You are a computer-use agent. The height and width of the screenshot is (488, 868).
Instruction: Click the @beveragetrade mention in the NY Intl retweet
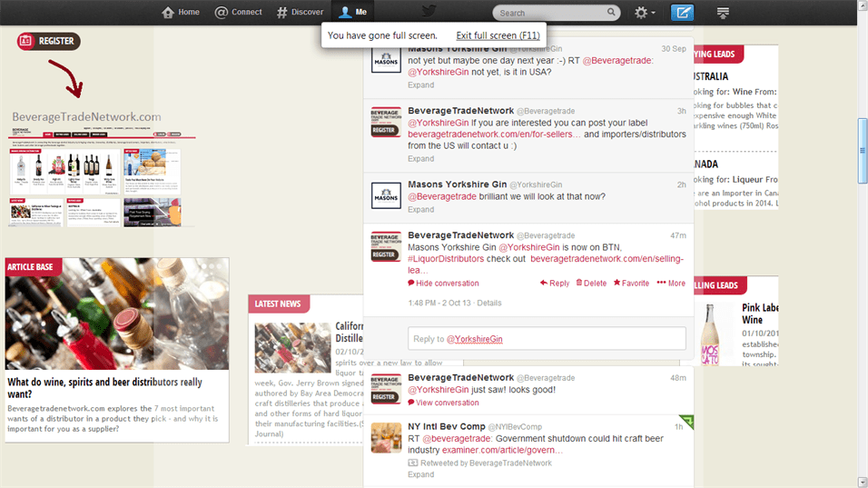click(x=458, y=438)
